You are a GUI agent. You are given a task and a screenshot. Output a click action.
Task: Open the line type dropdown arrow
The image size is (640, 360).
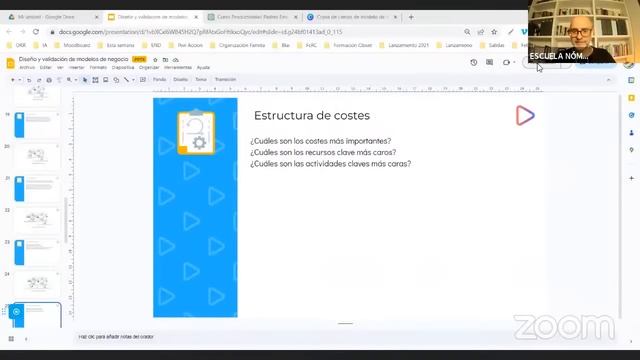pyautogui.click(x=133, y=80)
